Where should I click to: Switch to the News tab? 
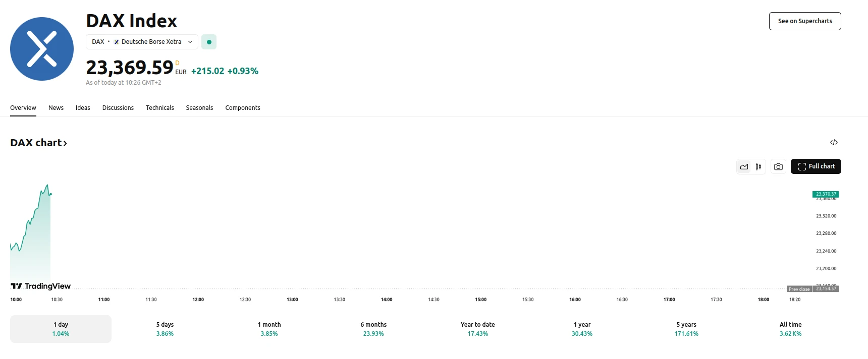pos(56,108)
